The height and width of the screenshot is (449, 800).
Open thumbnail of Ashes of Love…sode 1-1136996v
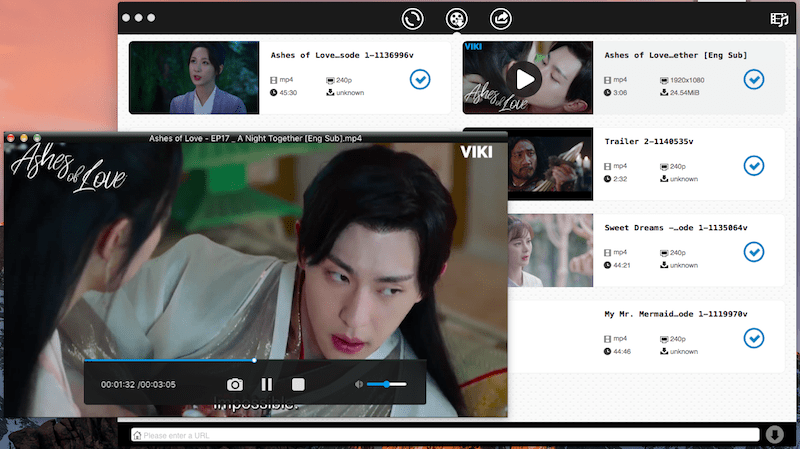point(194,78)
